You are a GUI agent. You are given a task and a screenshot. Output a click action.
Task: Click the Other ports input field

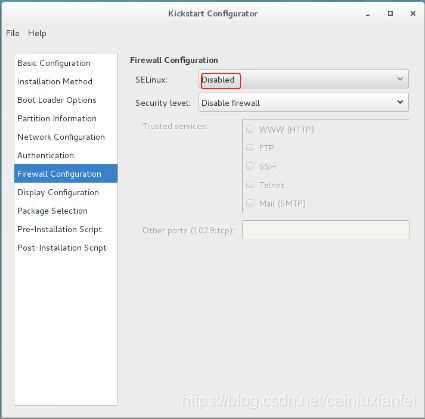(326, 229)
